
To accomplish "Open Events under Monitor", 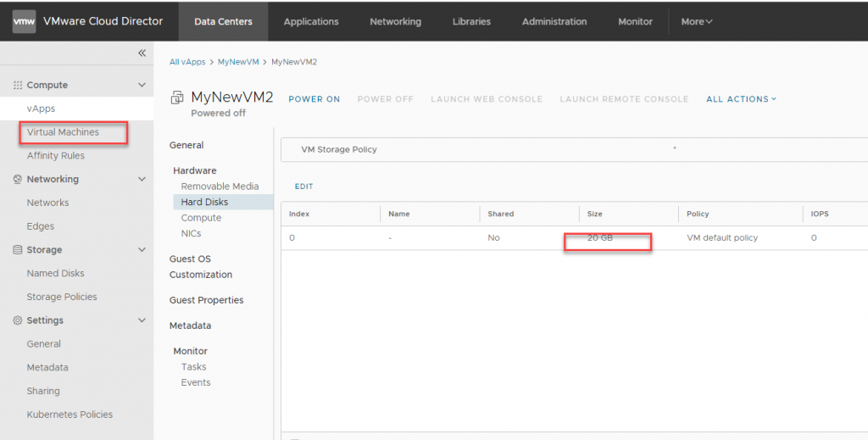I will (x=196, y=382).
